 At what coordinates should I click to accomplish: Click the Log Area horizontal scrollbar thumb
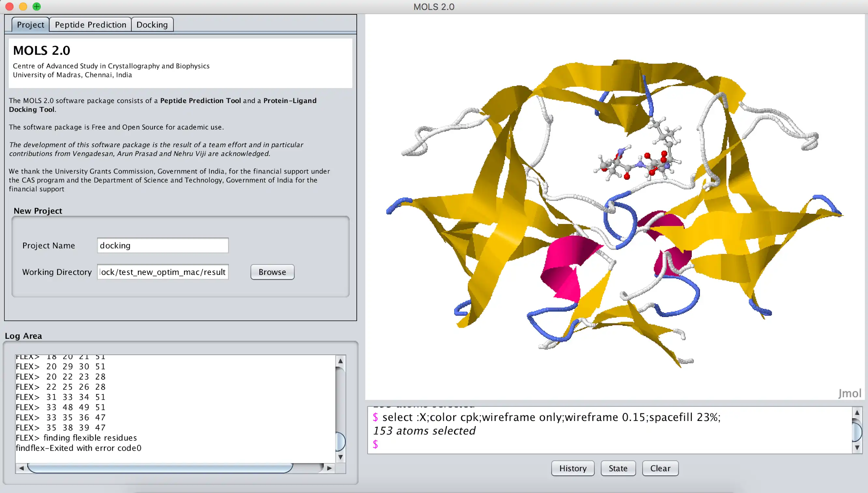160,468
